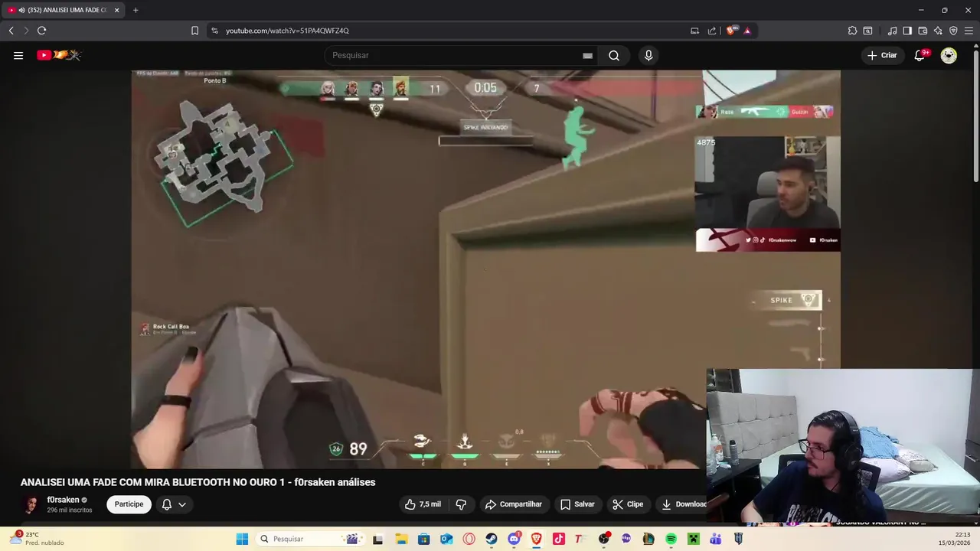Open a new browser tab

click(x=136, y=10)
